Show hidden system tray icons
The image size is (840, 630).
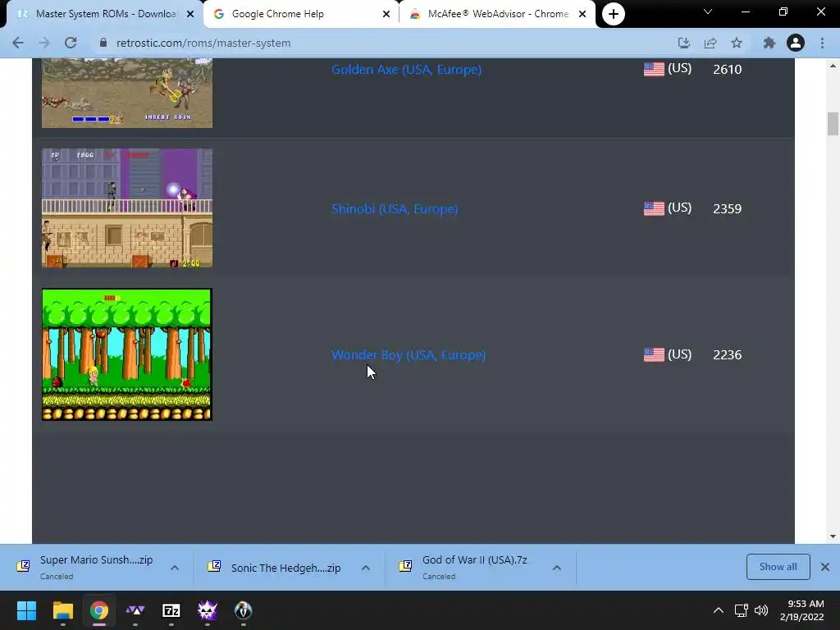point(719,610)
